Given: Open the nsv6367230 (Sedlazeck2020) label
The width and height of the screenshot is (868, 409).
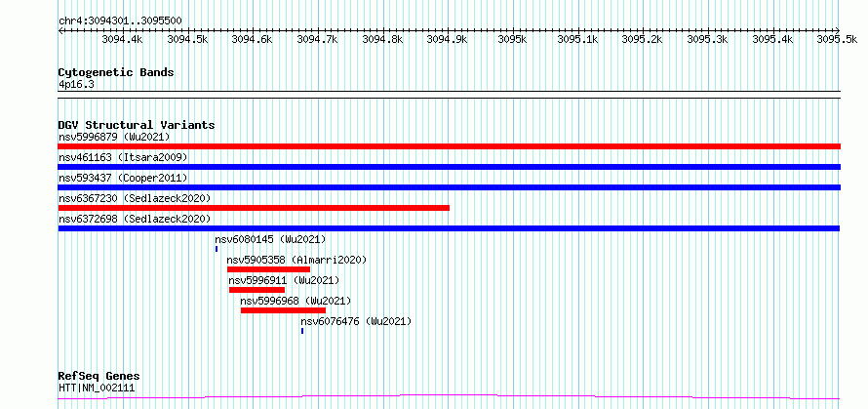Looking at the screenshot, I should pos(135,198).
